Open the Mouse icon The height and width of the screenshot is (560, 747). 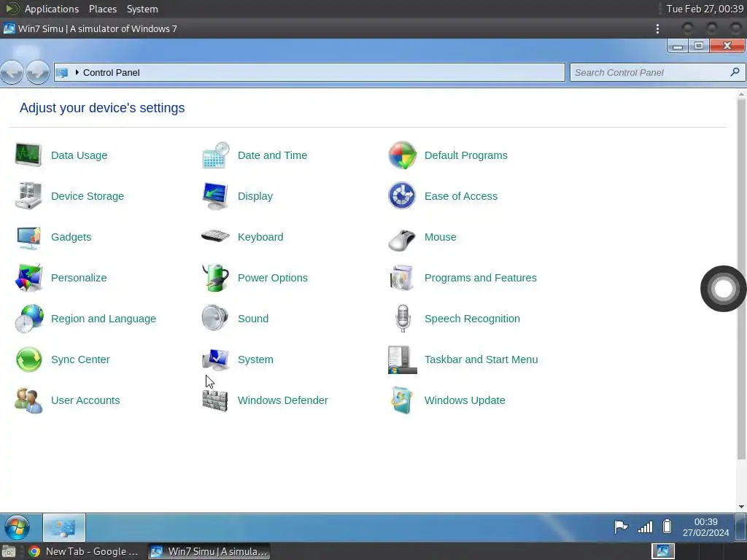(402, 239)
